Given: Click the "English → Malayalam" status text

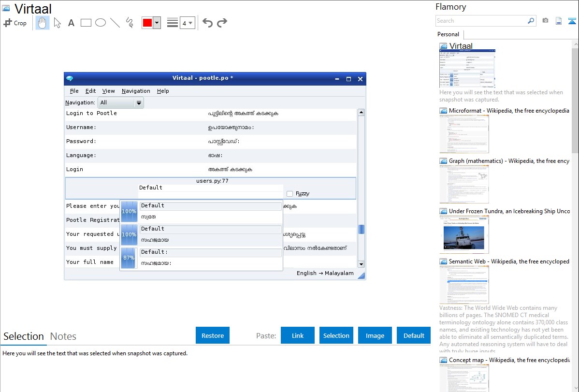Looking at the screenshot, I should click(325, 273).
